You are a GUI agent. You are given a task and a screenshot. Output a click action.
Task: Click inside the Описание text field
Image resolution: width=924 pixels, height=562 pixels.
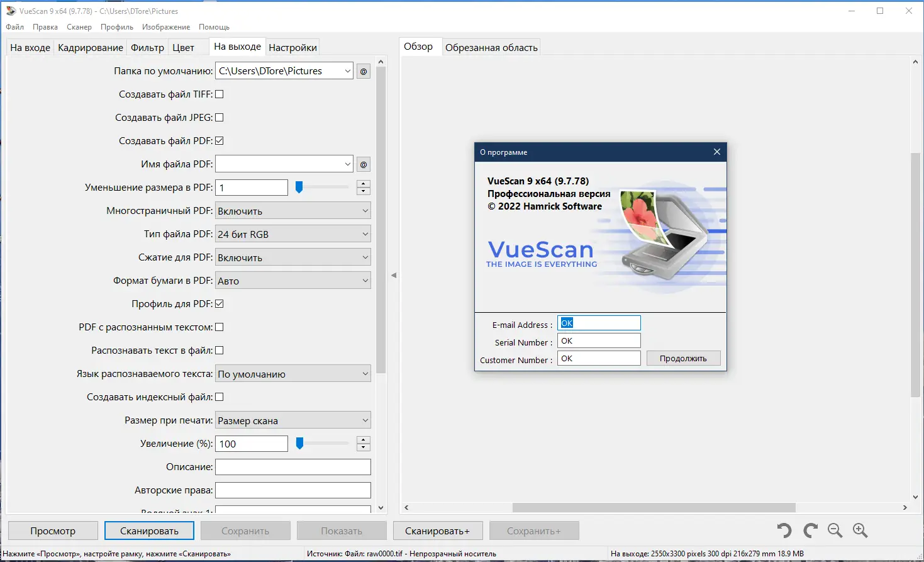point(292,466)
